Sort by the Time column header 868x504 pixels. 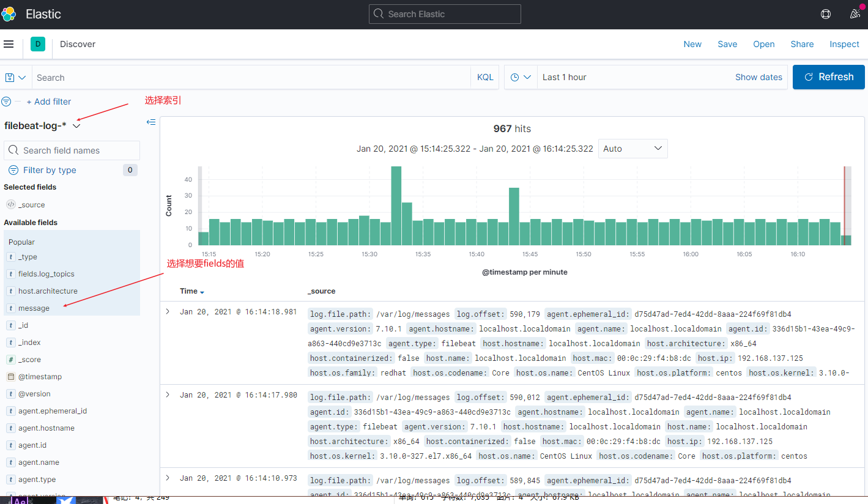[192, 291]
